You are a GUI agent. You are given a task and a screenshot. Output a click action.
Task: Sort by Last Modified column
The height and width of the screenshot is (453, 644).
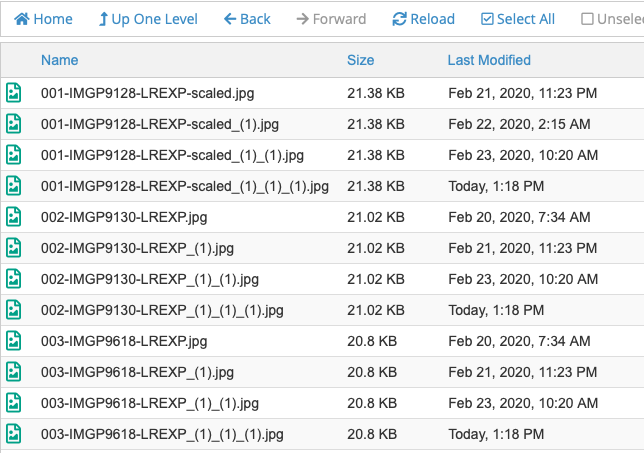[x=489, y=61]
